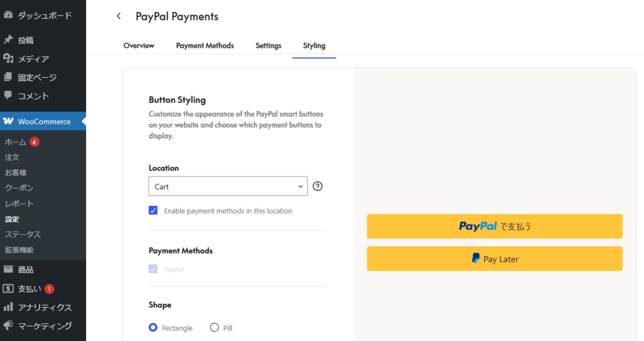Switch to the Payment Methods tab
The image size is (644, 341).
pyautogui.click(x=205, y=46)
